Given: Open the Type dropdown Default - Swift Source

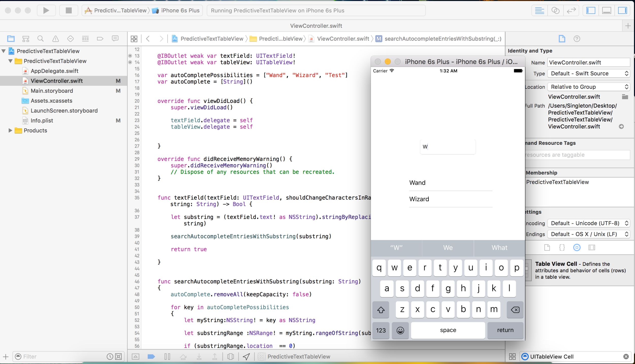Looking at the screenshot, I should (589, 74).
